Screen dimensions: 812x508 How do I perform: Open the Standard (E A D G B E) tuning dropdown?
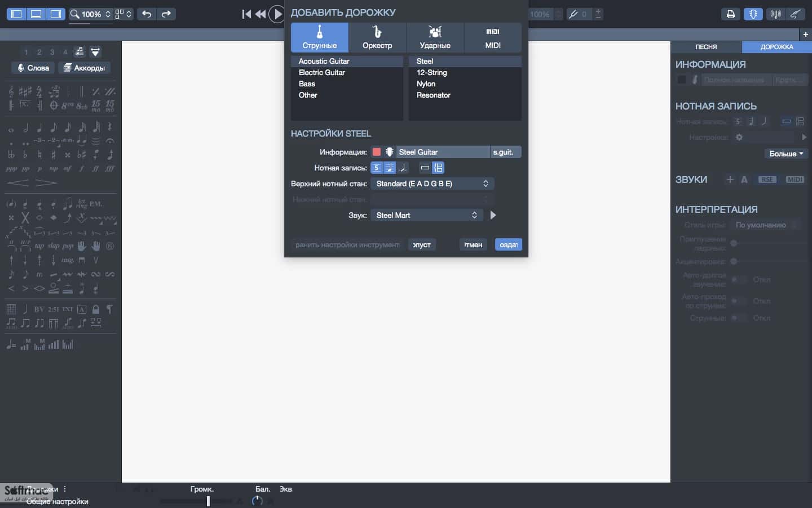pos(433,183)
